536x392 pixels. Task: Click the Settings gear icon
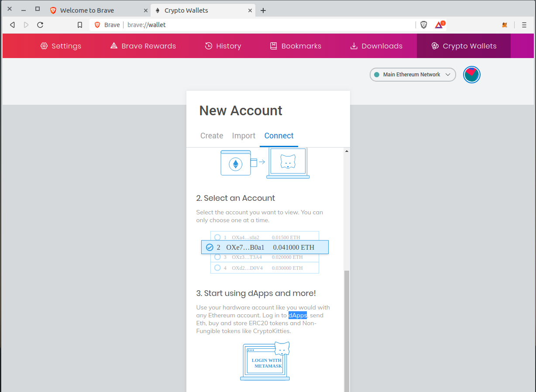coord(44,46)
